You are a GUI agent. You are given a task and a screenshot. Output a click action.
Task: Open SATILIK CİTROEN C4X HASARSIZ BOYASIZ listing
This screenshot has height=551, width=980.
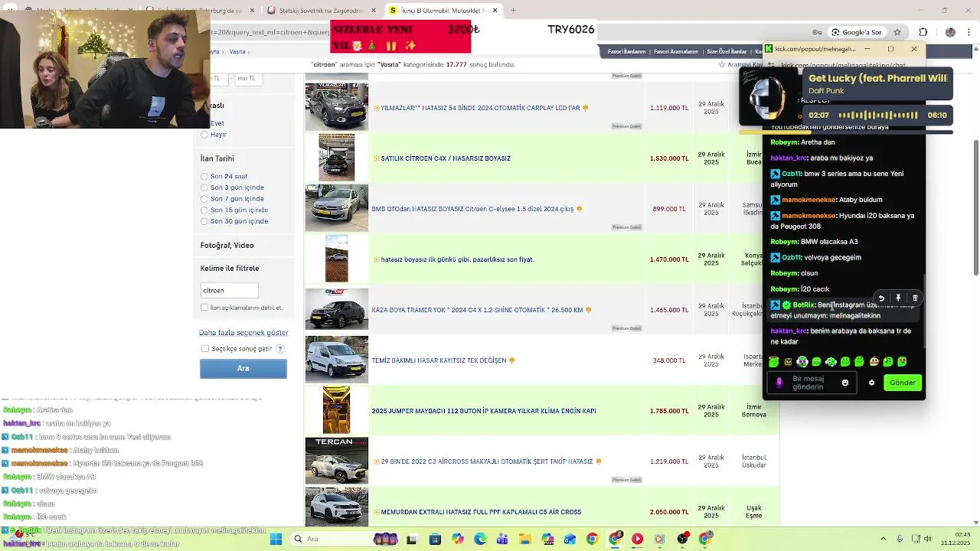[446, 158]
